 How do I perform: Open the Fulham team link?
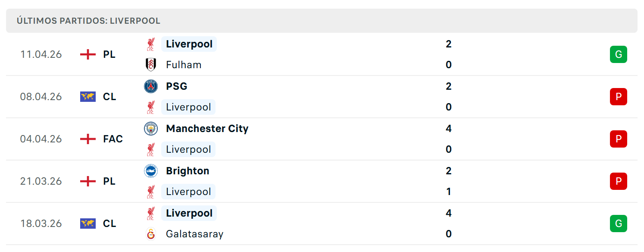184,65
